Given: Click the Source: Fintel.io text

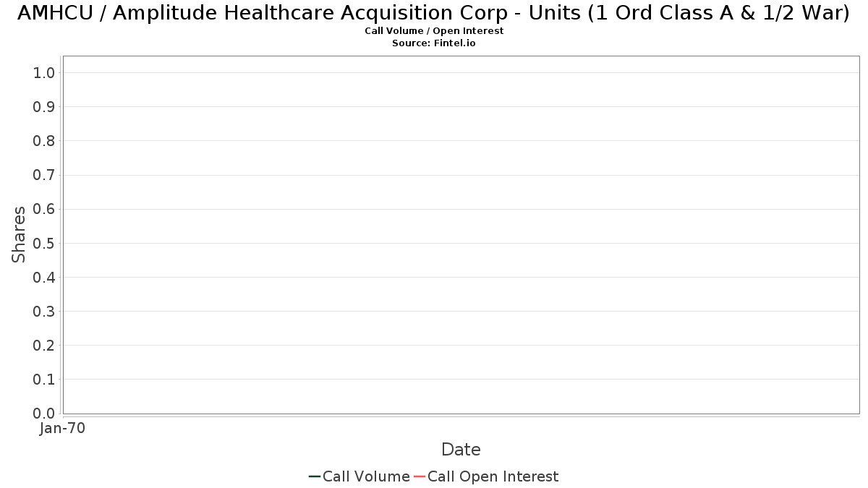Looking at the screenshot, I should (x=434, y=43).
